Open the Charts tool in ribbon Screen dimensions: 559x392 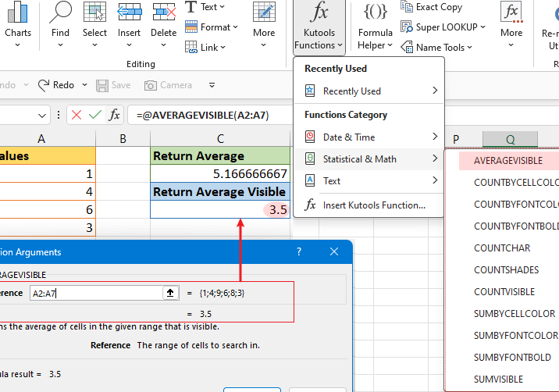click(x=17, y=24)
